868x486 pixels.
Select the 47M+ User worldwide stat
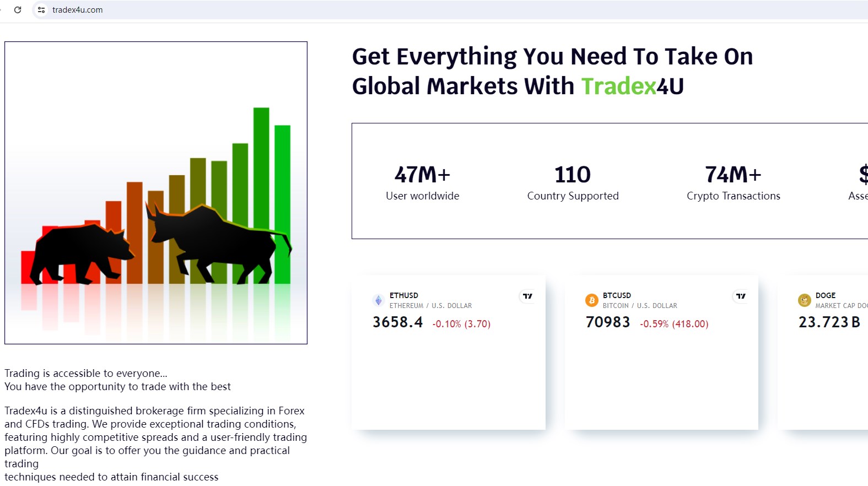click(x=423, y=183)
